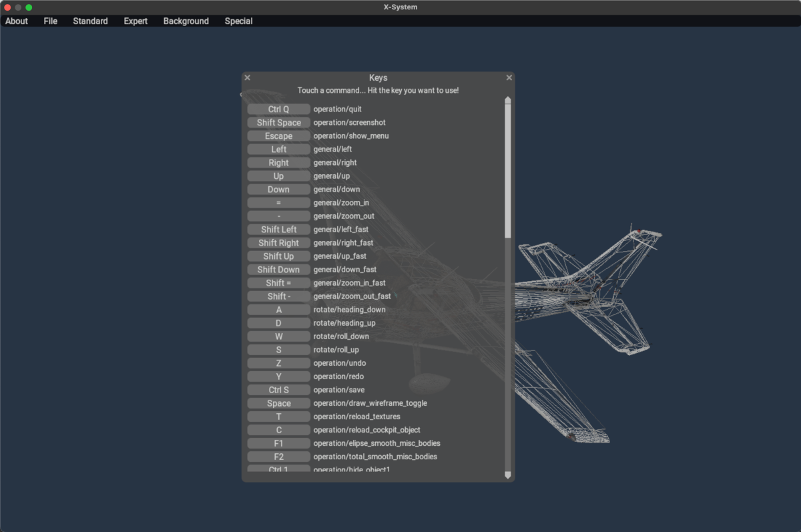The width and height of the screenshot is (801, 532).
Task: Expand the Expert menu
Action: tap(136, 21)
